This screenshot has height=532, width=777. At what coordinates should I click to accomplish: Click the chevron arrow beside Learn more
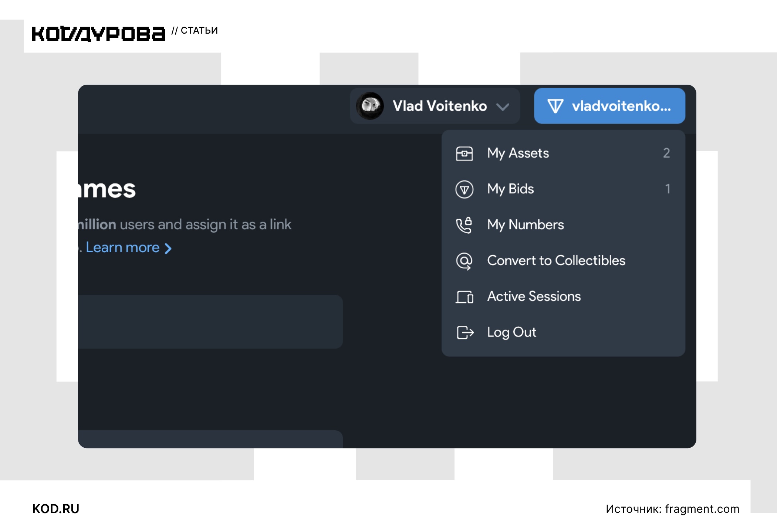click(168, 248)
